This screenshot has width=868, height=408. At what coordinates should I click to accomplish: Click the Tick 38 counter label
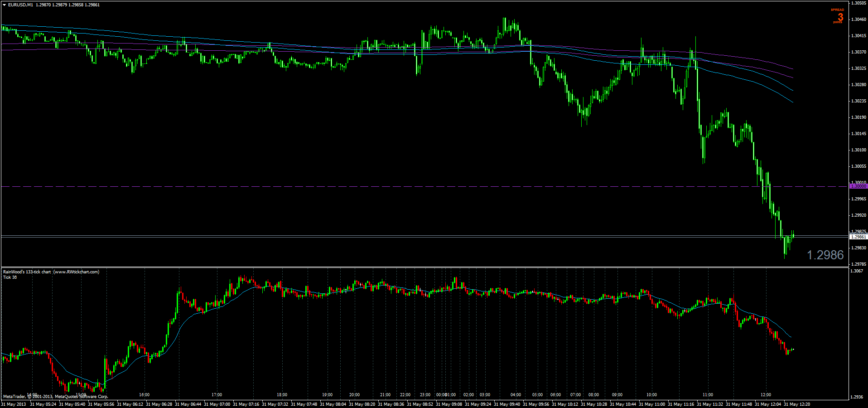coord(10,277)
